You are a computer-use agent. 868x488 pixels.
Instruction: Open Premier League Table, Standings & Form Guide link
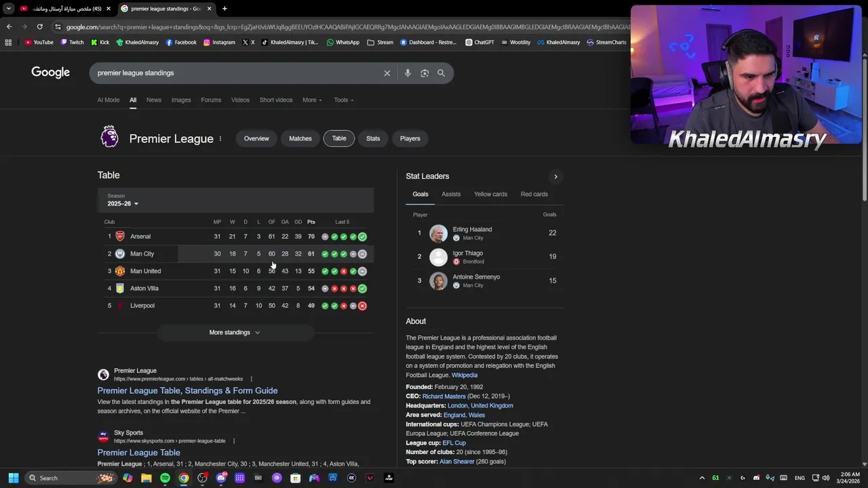tap(187, 390)
